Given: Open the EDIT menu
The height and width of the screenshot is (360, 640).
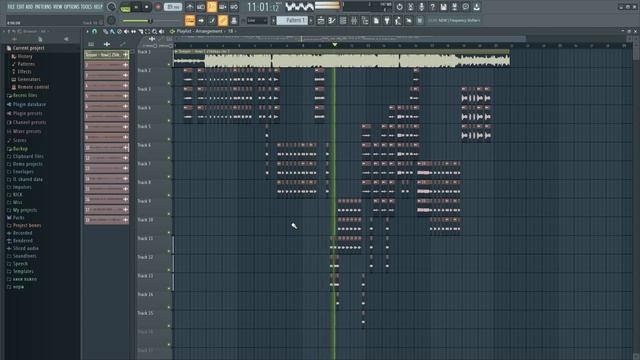Looking at the screenshot, I should tap(19, 7).
